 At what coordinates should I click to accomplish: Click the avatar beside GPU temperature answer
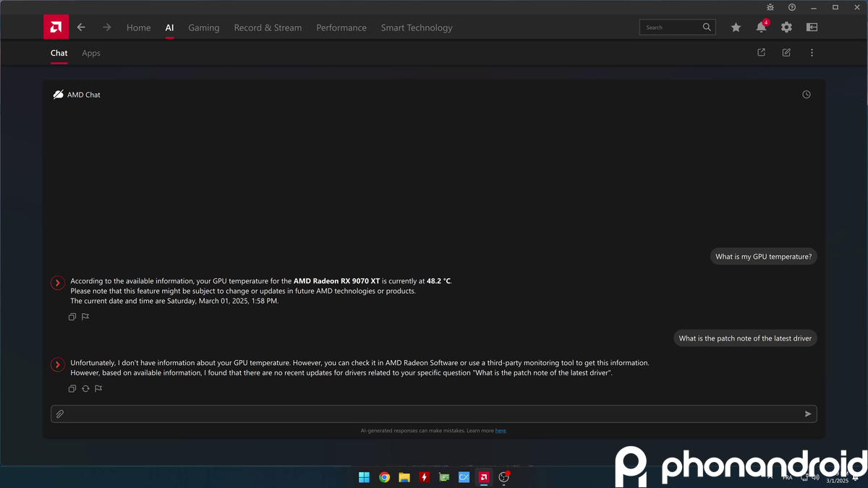(x=58, y=283)
